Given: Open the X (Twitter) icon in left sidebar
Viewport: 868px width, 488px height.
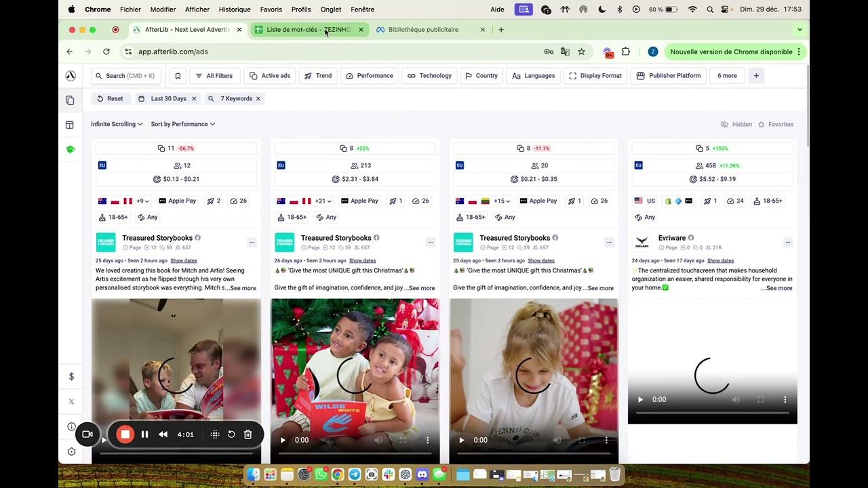Looking at the screenshot, I should click(x=71, y=401).
